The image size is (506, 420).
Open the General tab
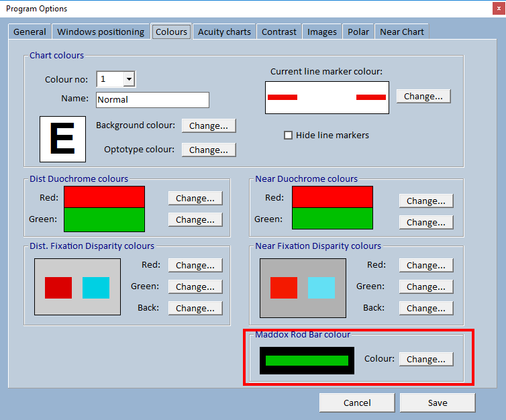tap(30, 32)
